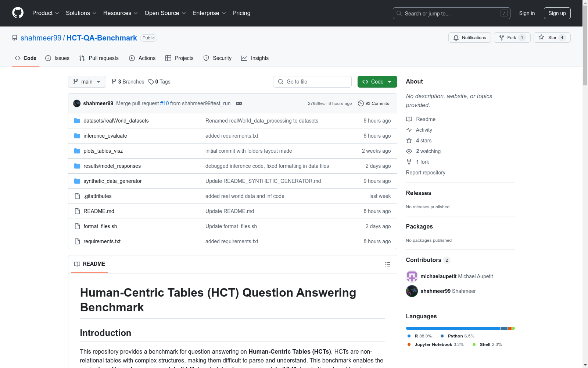Open the main branch selector dropdown
The height and width of the screenshot is (368, 588).
pos(87,82)
